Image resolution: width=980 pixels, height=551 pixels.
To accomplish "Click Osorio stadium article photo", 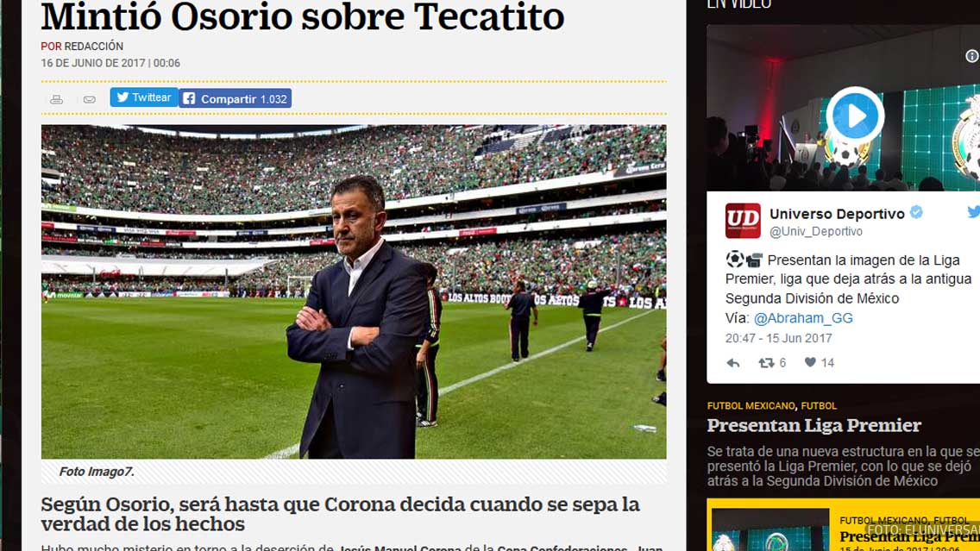I will pos(354,291).
